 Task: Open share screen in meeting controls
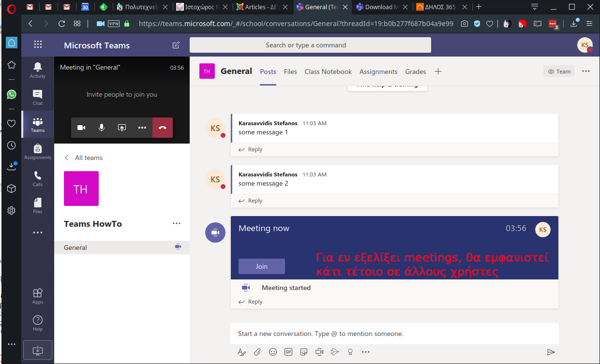[122, 128]
